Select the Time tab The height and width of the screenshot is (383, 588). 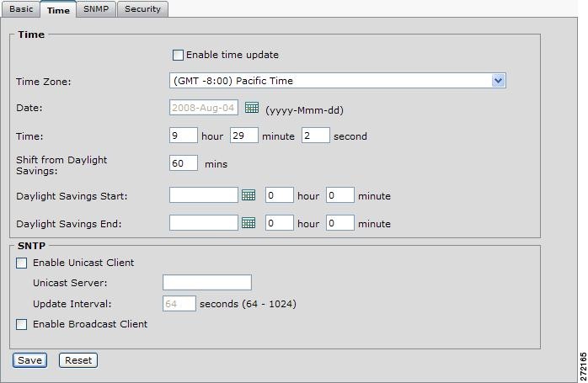[x=58, y=9]
